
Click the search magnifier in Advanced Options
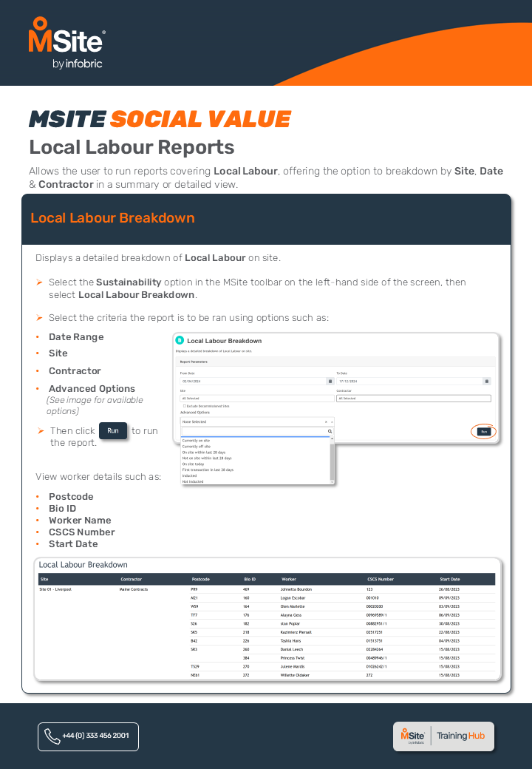pyautogui.click(x=330, y=431)
